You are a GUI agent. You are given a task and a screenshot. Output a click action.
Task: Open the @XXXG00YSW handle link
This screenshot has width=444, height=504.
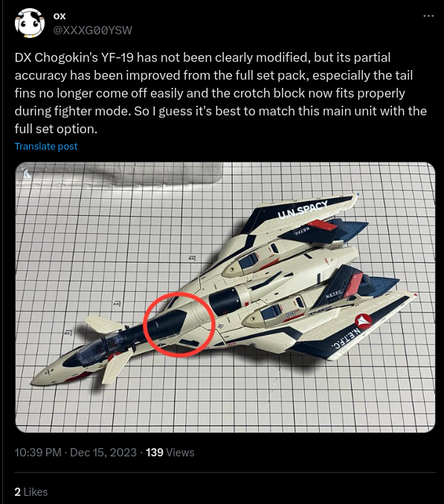pyautogui.click(x=92, y=31)
